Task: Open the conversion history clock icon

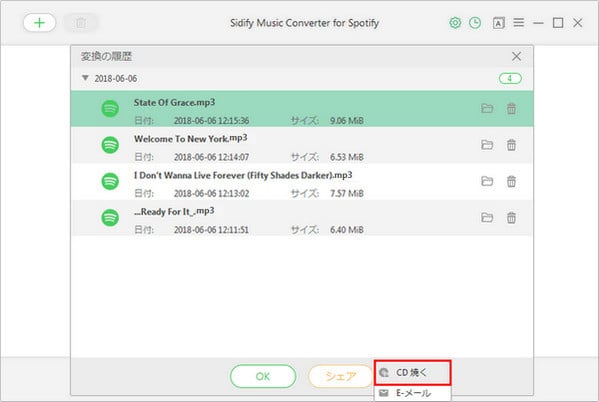Action: tap(475, 23)
